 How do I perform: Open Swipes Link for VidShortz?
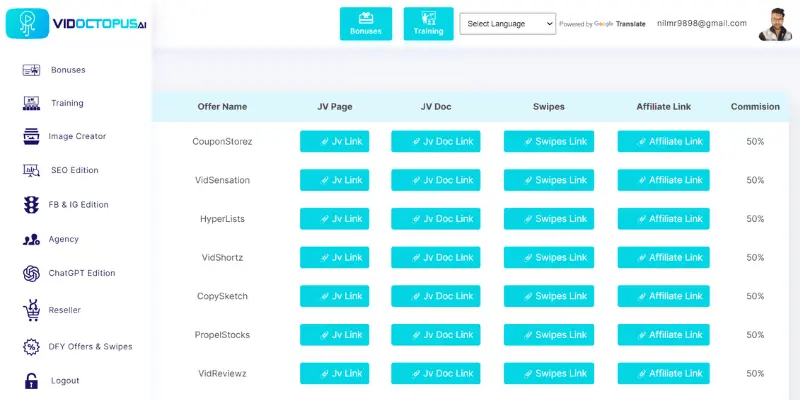pyautogui.click(x=549, y=258)
